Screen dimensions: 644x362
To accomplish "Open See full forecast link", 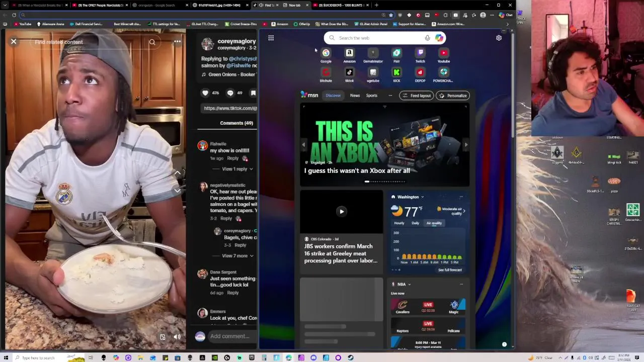I will pyautogui.click(x=450, y=270).
